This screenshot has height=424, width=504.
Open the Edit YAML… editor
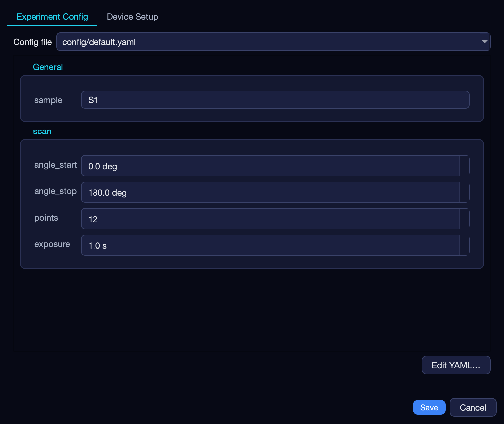(x=456, y=365)
